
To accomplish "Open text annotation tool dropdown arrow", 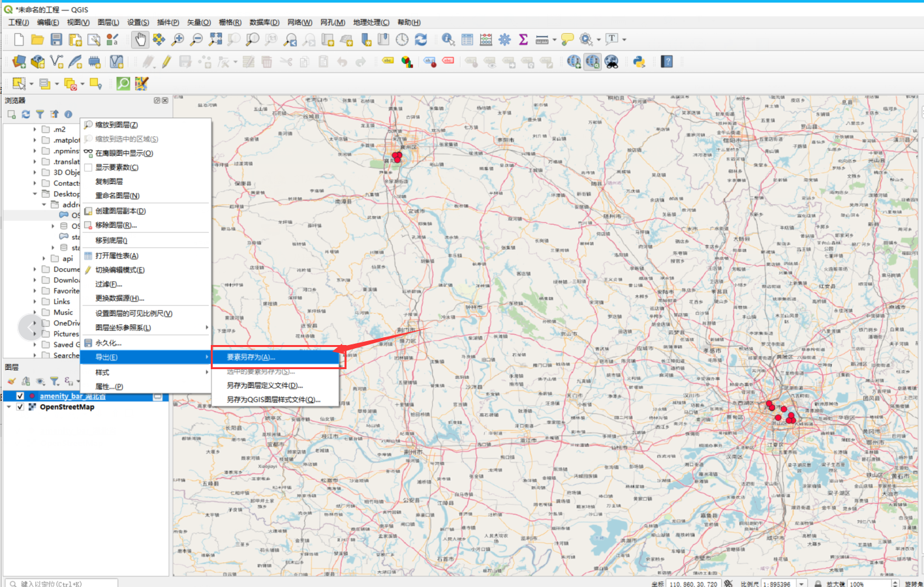I will pos(624,40).
